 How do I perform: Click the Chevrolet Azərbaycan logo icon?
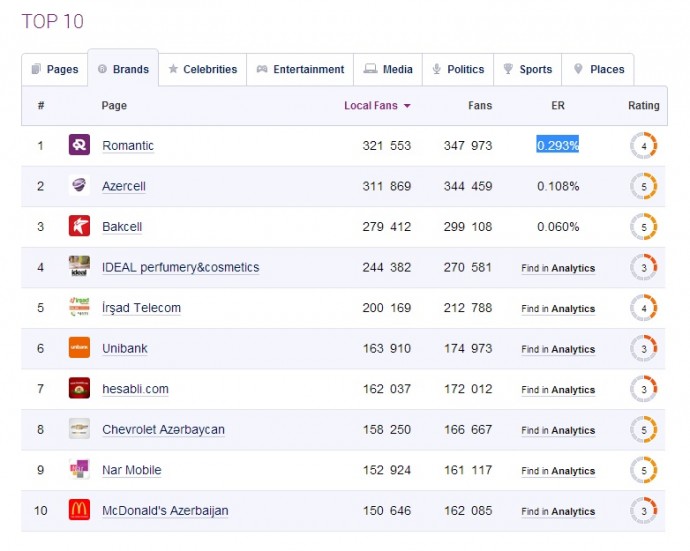pos(79,429)
